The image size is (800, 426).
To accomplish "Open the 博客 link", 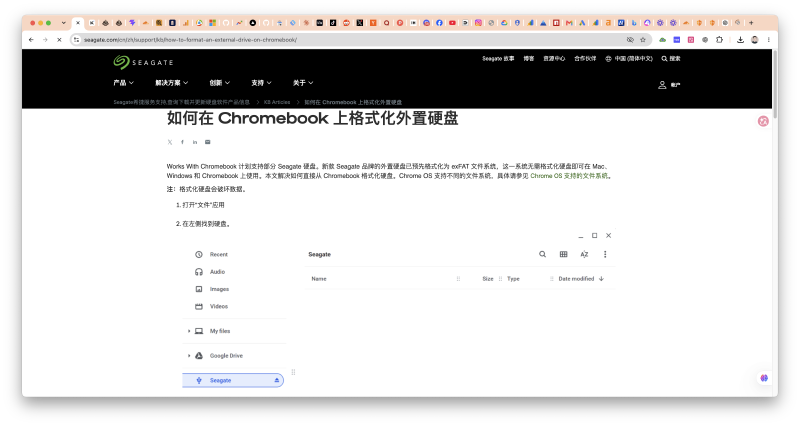I will [529, 59].
